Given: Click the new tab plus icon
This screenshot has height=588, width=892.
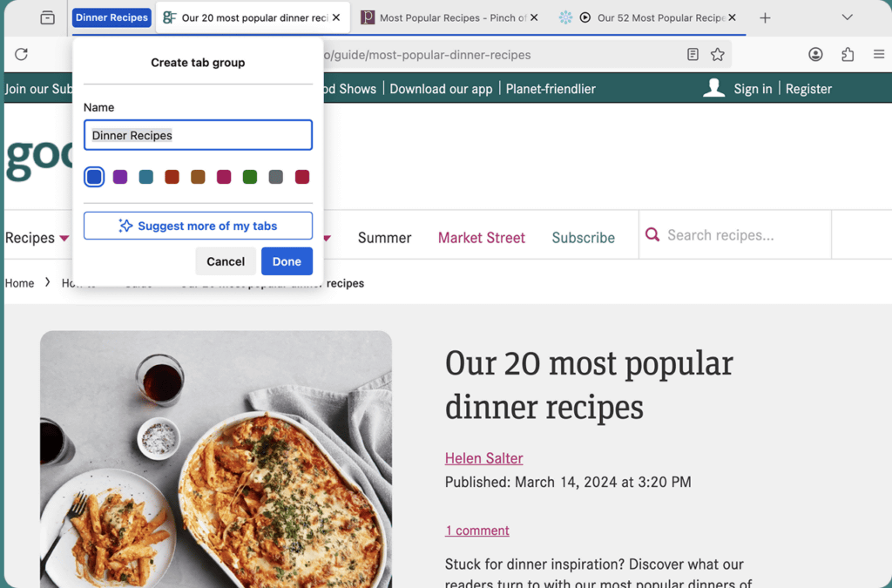Looking at the screenshot, I should tap(765, 17).
